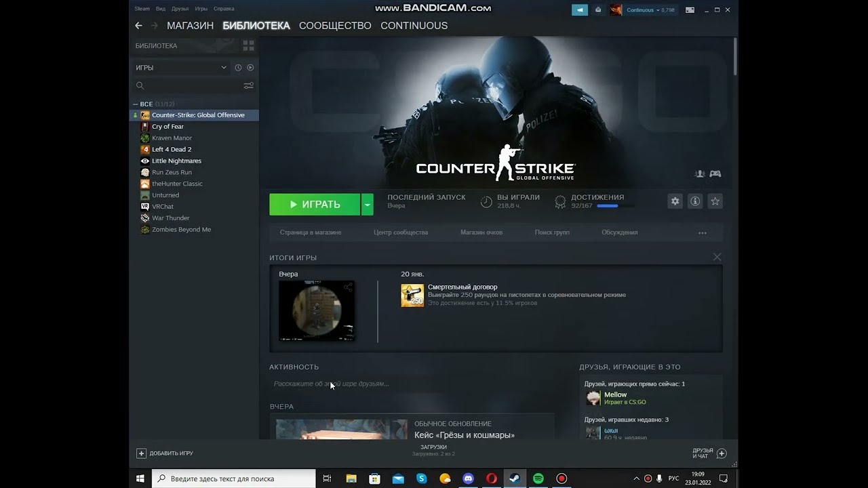Open Обсуждения link
This screenshot has width=868, height=488.
[620, 232]
